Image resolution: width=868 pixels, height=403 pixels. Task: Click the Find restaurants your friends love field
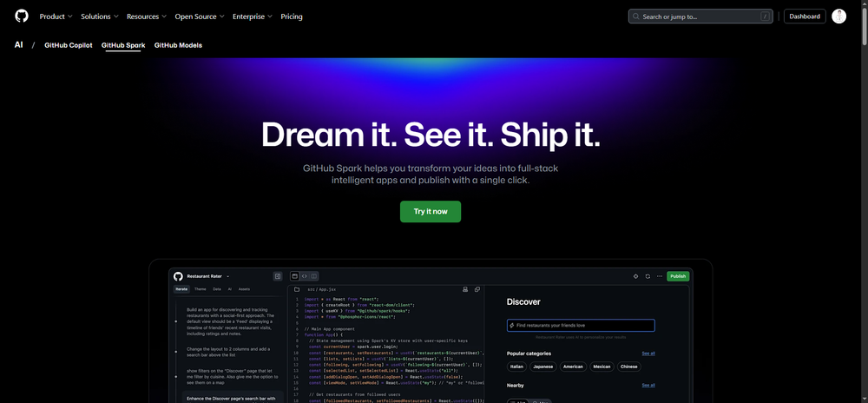coord(581,326)
